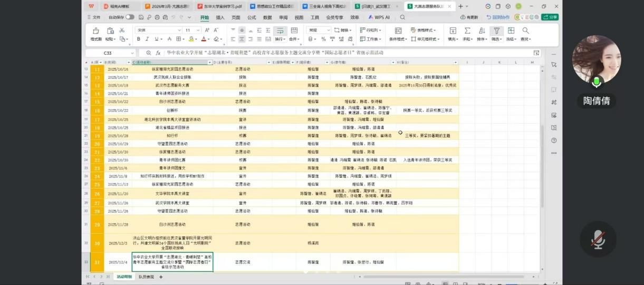Open the Insert (插入) ribbon tab

[220, 17]
